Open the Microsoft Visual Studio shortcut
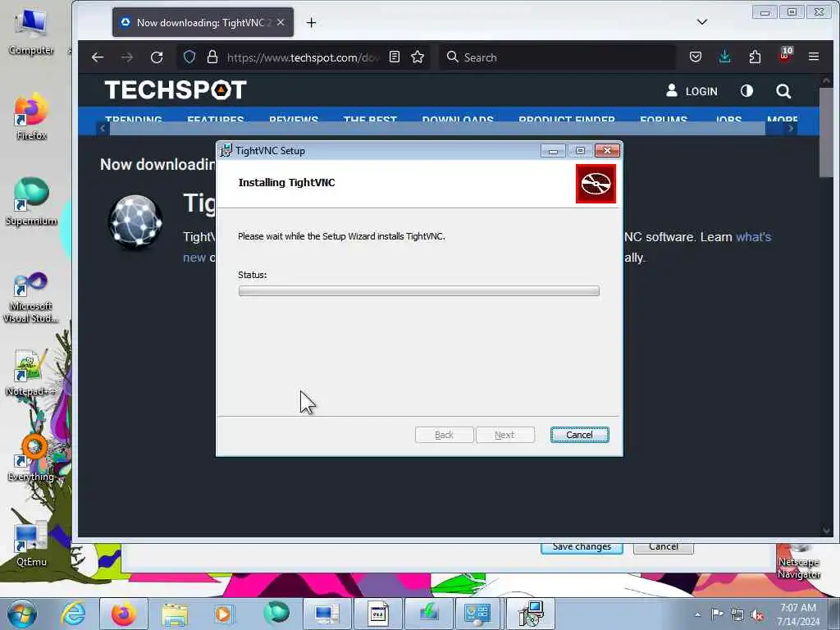Image resolution: width=840 pixels, height=630 pixels. point(30,297)
